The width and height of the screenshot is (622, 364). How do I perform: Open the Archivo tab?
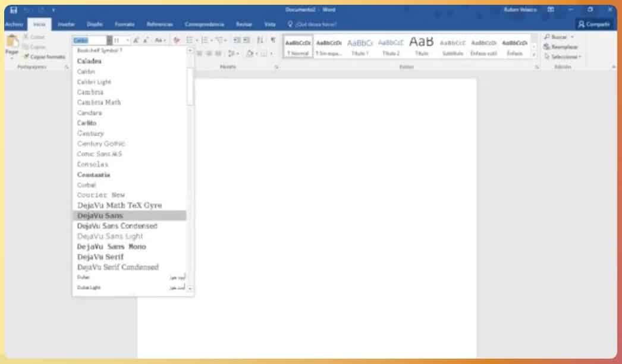(14, 24)
